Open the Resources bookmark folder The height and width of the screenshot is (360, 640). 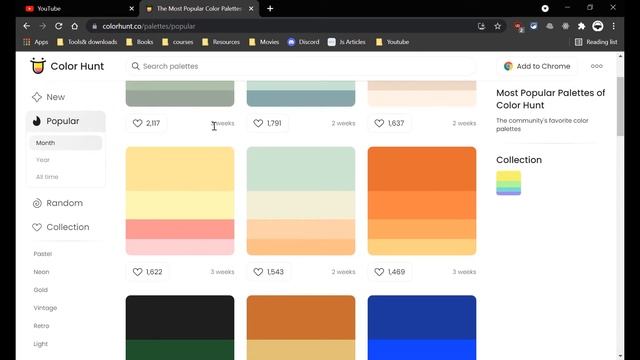click(221, 42)
